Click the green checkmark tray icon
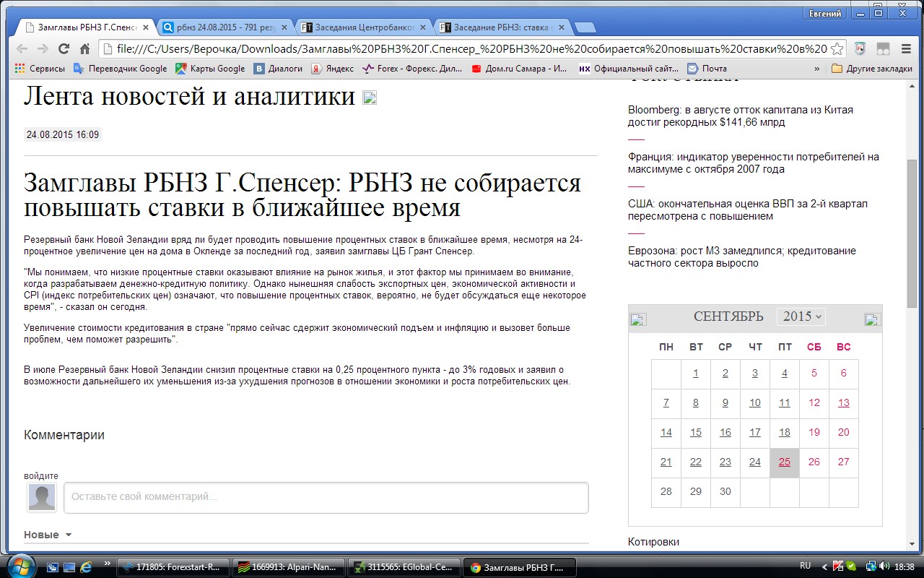Screen dimensions: 924x578 tap(851, 566)
